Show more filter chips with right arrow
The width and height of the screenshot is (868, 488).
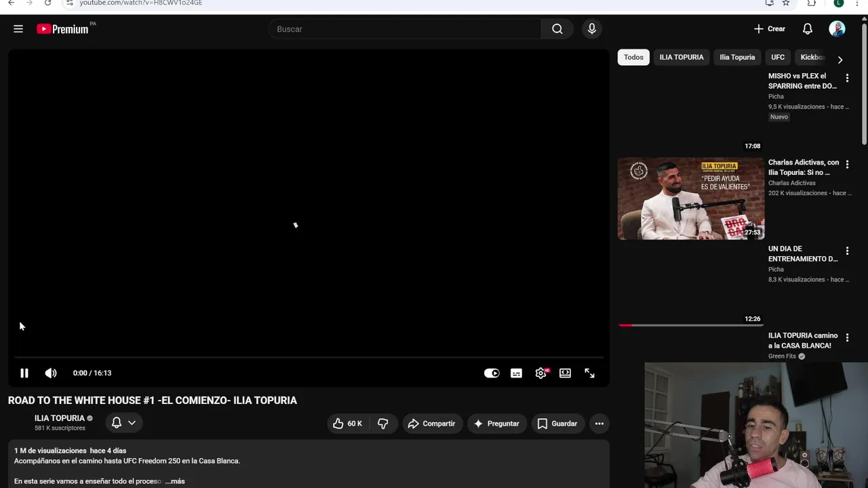coord(840,59)
